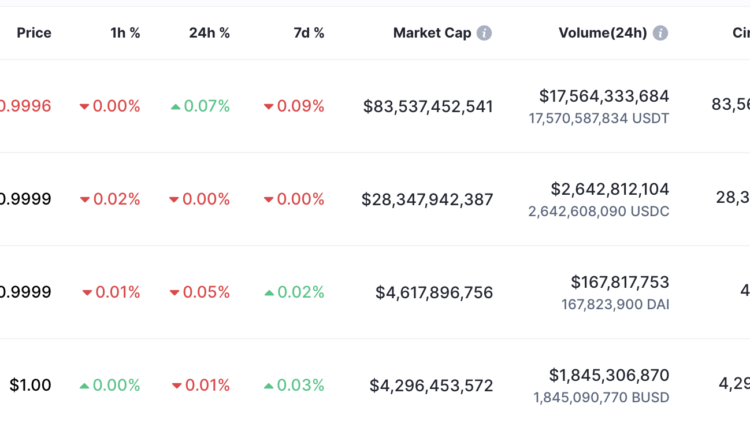Sort by Price column header

(x=34, y=33)
